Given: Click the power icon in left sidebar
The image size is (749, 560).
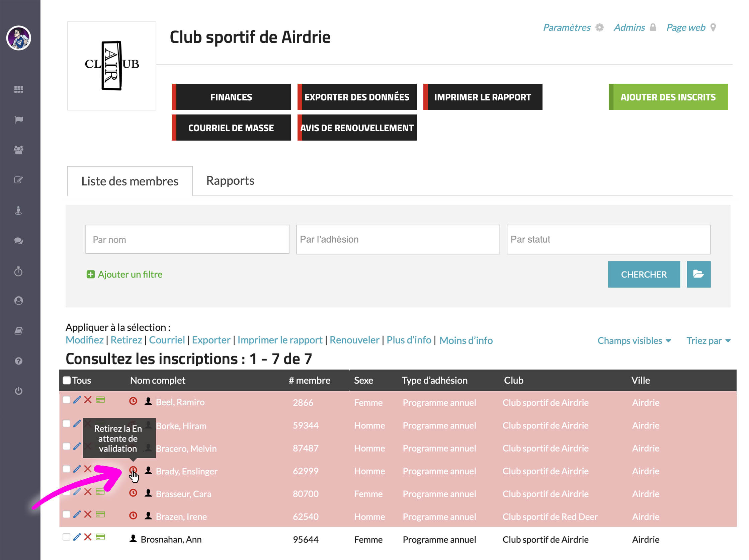Looking at the screenshot, I should [x=19, y=391].
